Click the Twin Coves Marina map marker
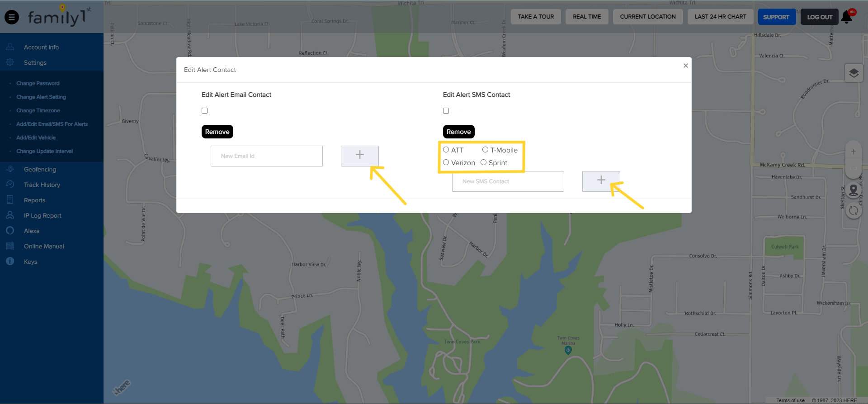 click(568, 350)
